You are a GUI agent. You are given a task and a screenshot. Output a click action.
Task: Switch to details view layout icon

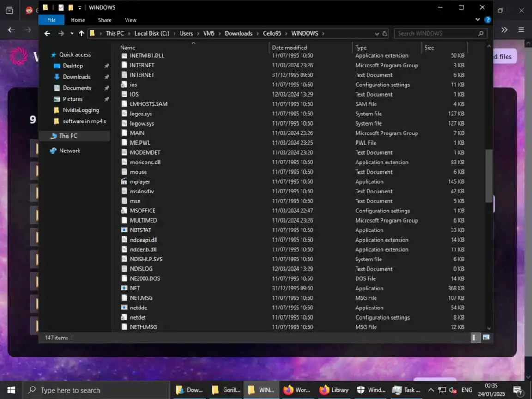[x=474, y=337]
